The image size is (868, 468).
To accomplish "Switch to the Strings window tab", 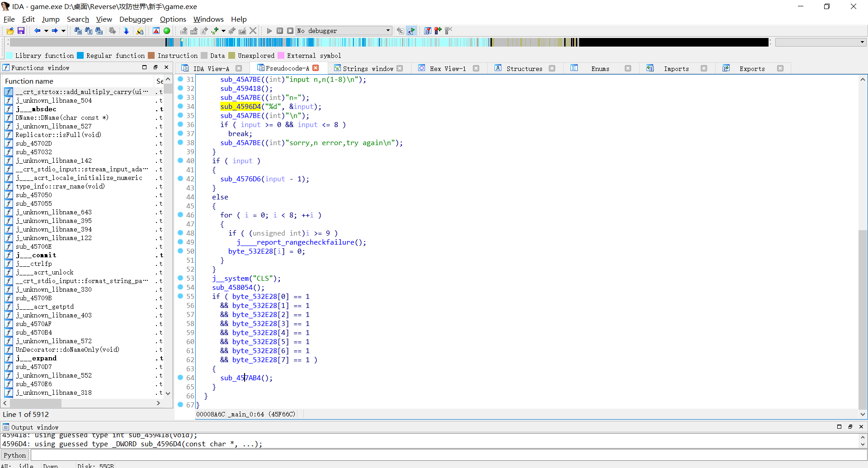I will tap(368, 69).
